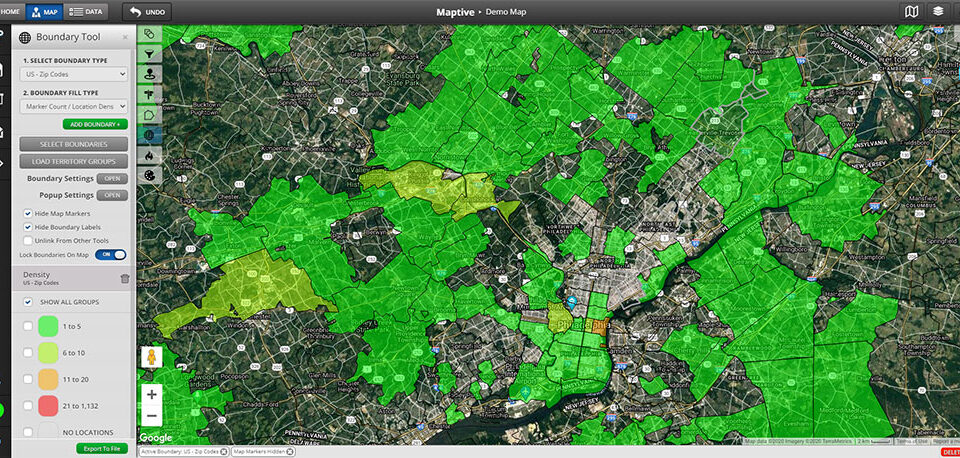Check the 11 to 20 group checkbox
The image size is (960, 458).
[28, 379]
